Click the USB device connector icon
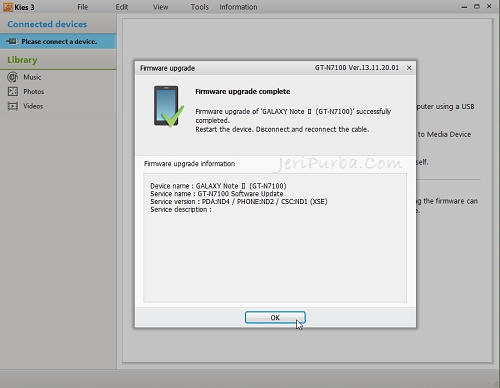The height and width of the screenshot is (388, 500). 11,41
